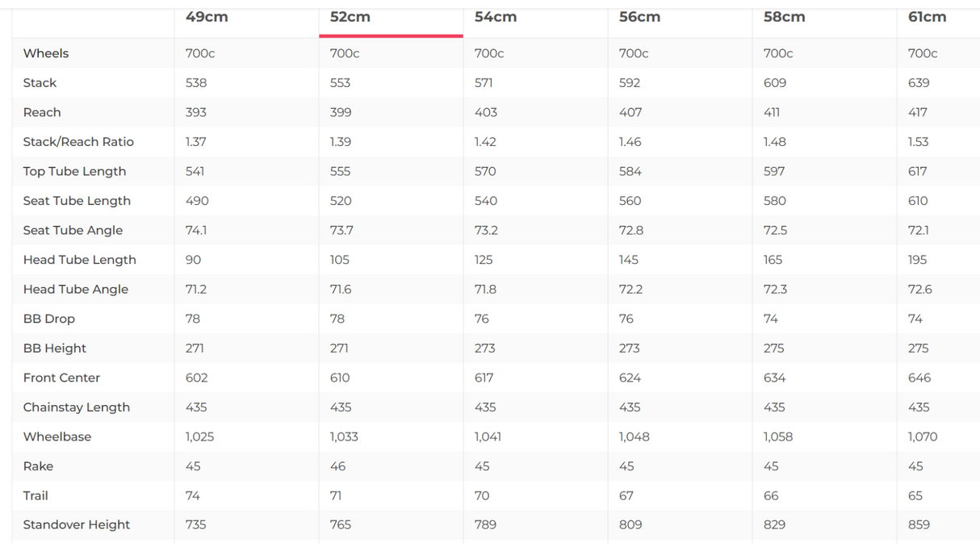Click the Head Tube Length row label
The image size is (980, 551).
click(x=79, y=260)
